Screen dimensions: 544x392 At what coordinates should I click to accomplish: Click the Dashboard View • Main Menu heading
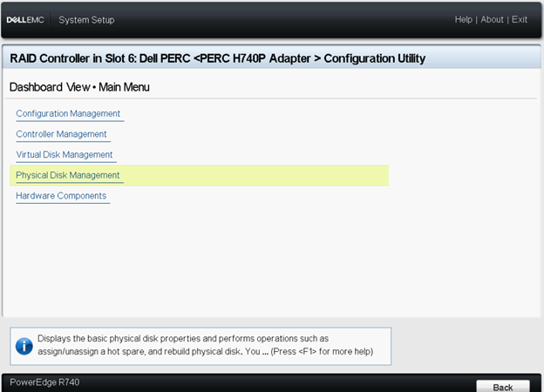pyautogui.click(x=79, y=87)
